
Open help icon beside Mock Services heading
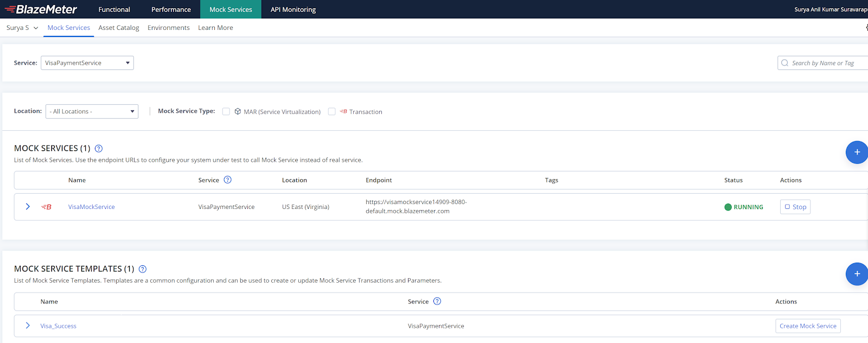click(x=99, y=148)
